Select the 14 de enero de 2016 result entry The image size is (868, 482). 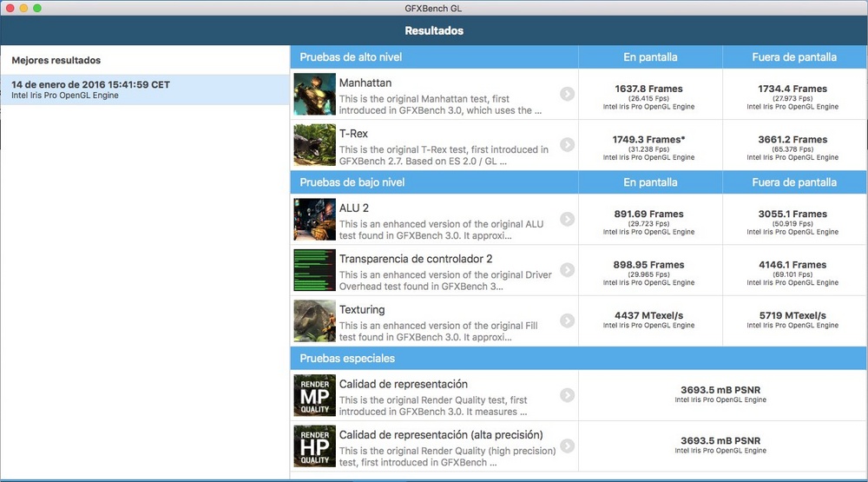point(144,89)
